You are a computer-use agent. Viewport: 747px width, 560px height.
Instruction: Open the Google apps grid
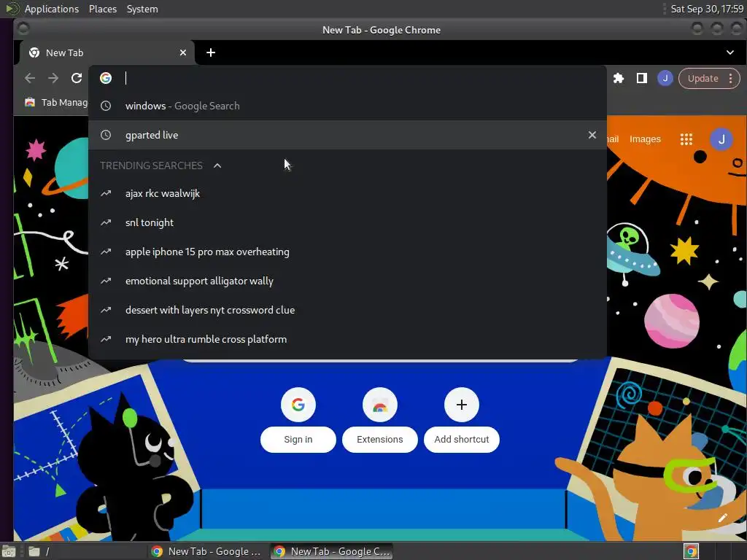[x=686, y=139]
